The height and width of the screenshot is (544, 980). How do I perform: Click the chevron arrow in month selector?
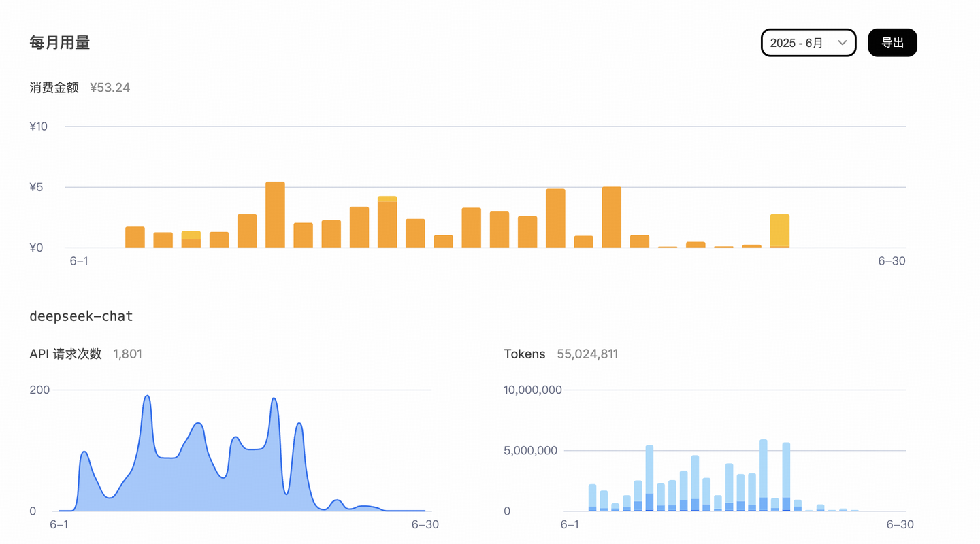click(842, 43)
